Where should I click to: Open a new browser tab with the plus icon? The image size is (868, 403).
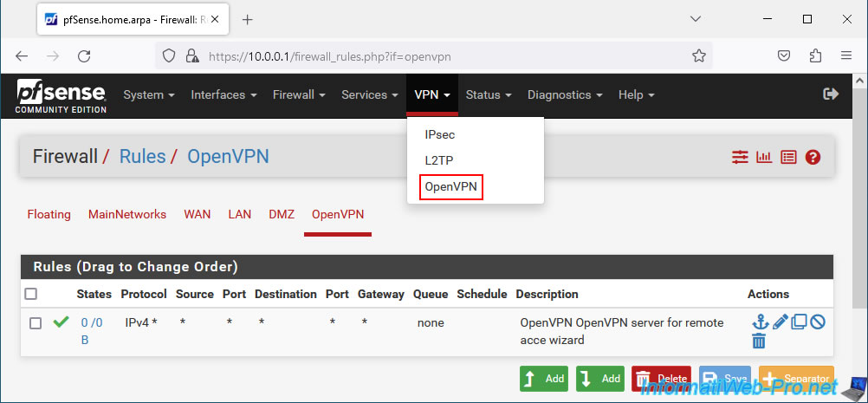248,20
